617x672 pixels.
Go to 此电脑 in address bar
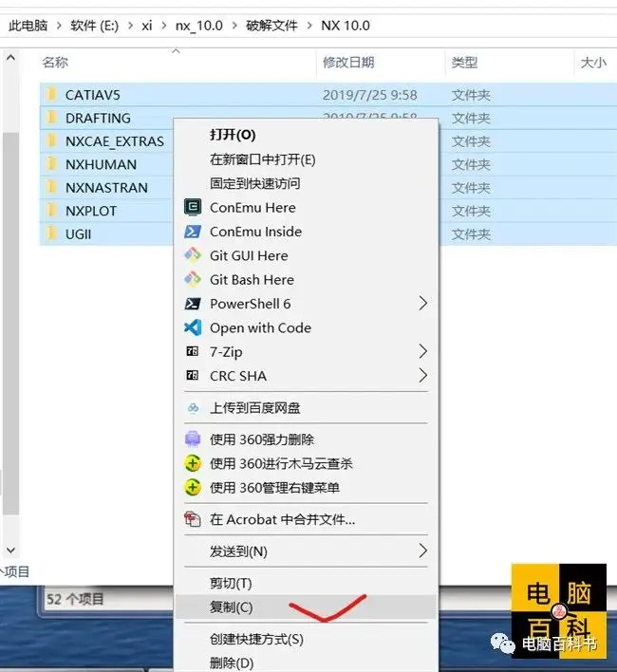(28, 26)
